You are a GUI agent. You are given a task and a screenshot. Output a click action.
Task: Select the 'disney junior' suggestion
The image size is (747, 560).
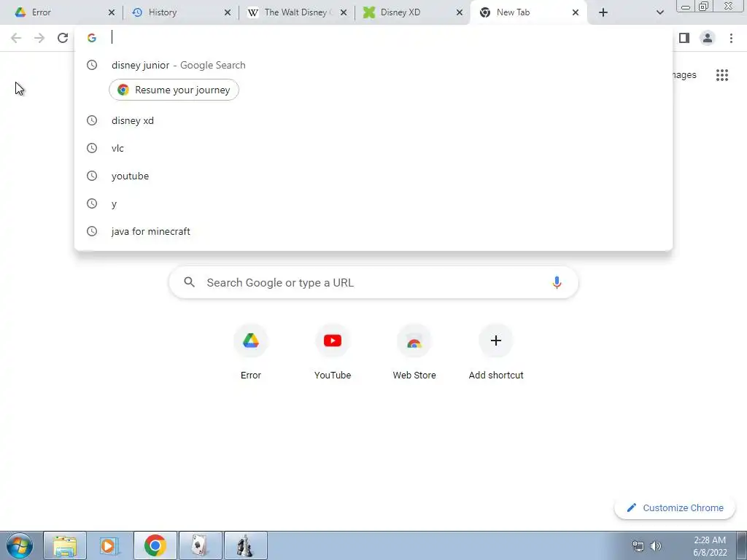[373, 65]
